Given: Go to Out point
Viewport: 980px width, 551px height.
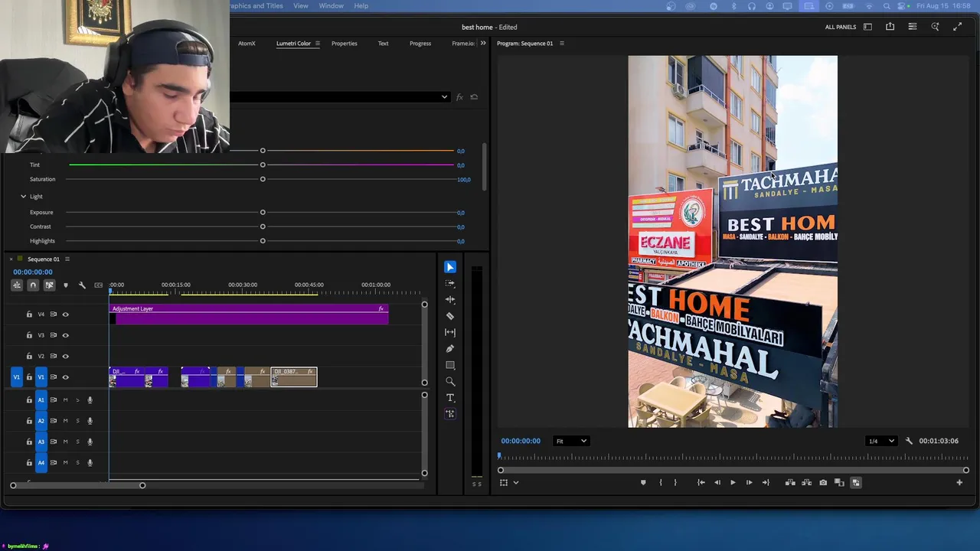Looking at the screenshot, I should click(x=765, y=483).
